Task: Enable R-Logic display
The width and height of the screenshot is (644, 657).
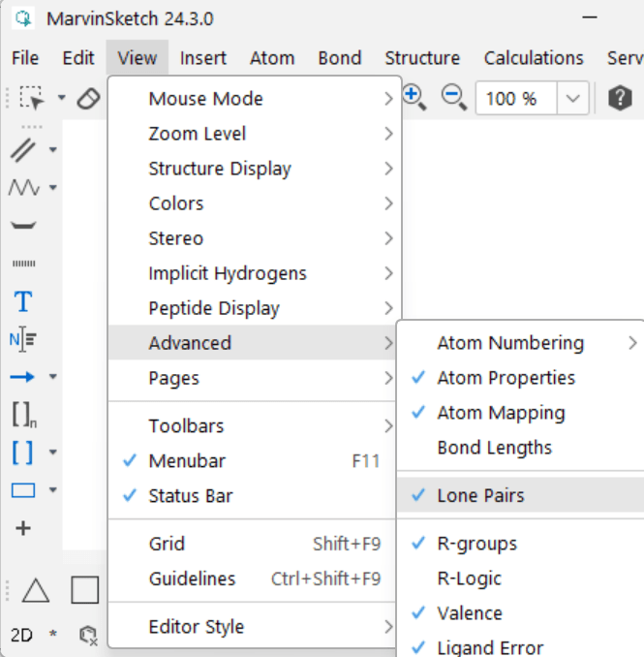Action: click(x=520, y=579)
